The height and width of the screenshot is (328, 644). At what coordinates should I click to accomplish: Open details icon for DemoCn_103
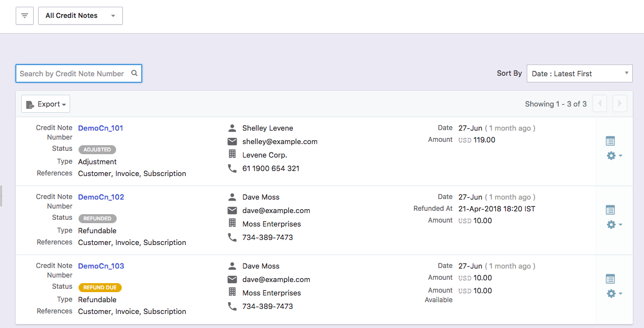click(610, 279)
